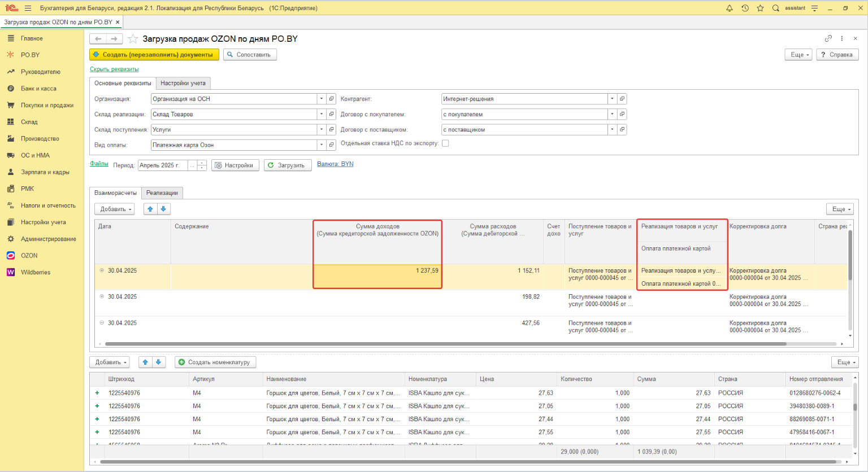The width and height of the screenshot is (868, 472).
Task: Go forward with the right arrow
Action: click(114, 38)
